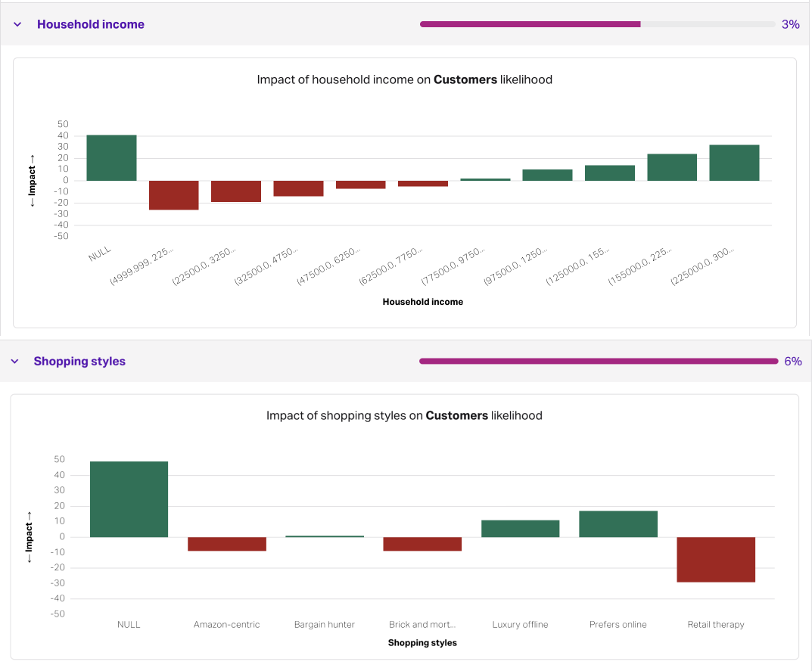Select the Luxury offline bar
Screen dimensions: 812x671
pyautogui.click(x=520, y=529)
